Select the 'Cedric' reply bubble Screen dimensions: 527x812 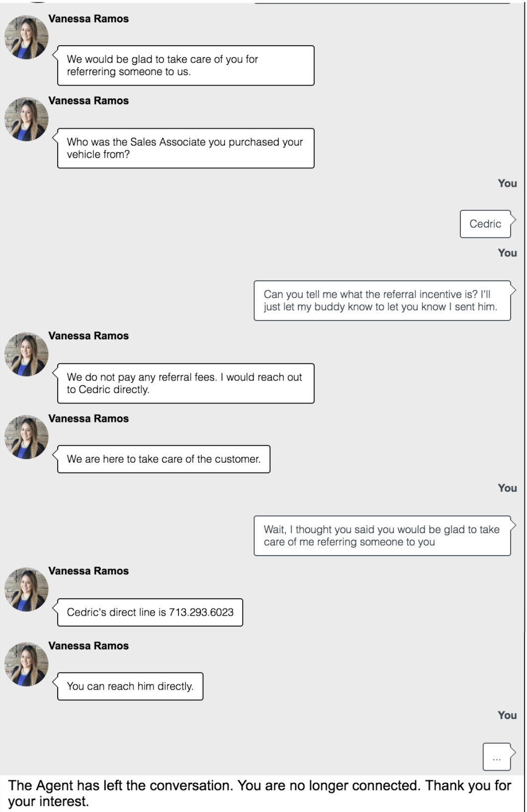coord(485,224)
